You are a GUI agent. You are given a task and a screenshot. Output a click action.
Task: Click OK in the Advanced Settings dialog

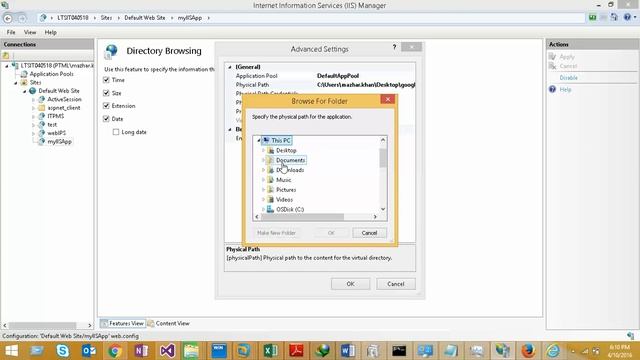point(350,284)
